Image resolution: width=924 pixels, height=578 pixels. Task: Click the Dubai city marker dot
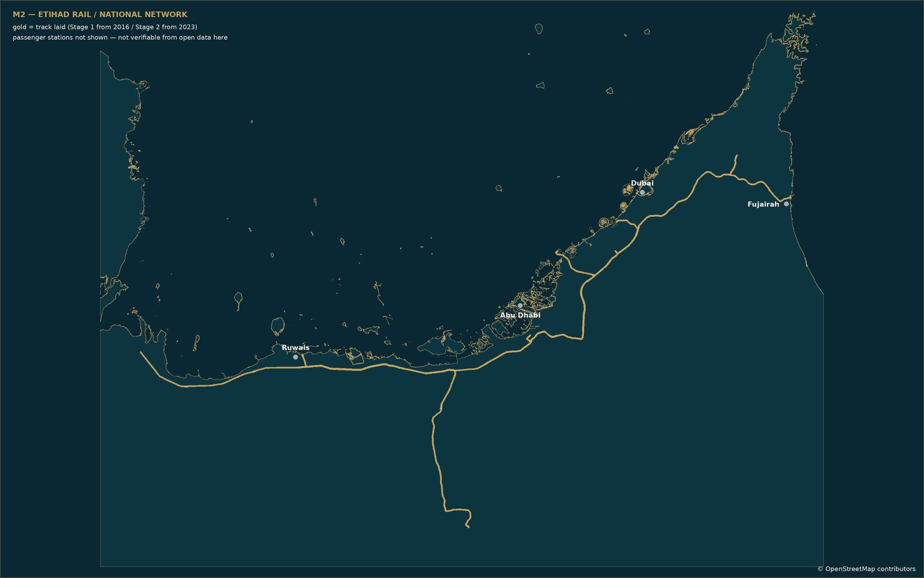coord(642,192)
